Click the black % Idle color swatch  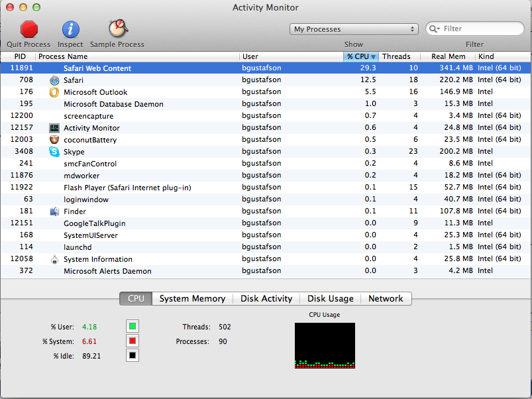tap(133, 355)
